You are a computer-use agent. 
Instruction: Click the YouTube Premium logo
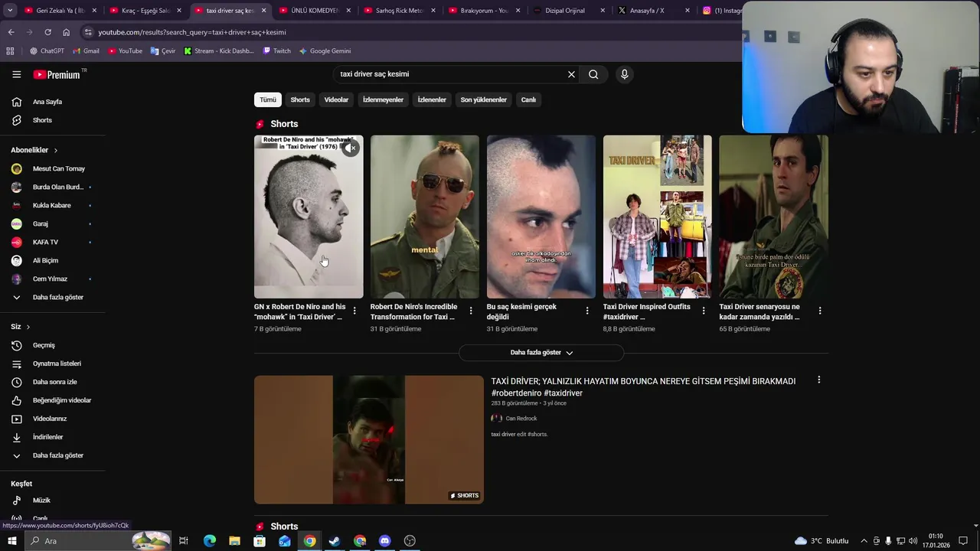point(57,74)
